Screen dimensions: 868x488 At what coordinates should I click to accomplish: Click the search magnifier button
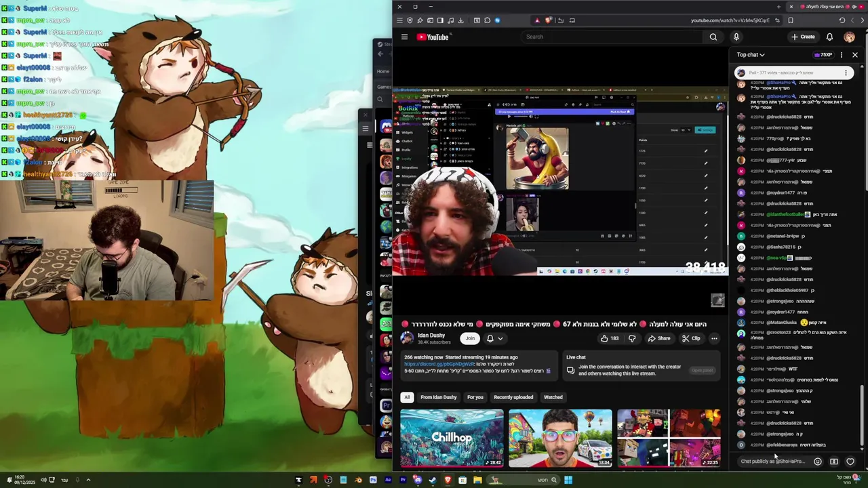tap(713, 37)
